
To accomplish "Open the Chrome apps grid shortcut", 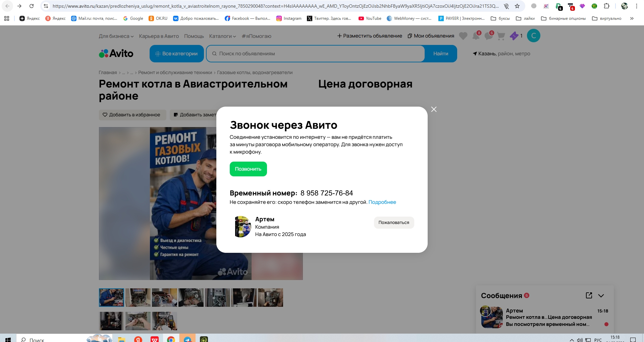I will [7, 18].
